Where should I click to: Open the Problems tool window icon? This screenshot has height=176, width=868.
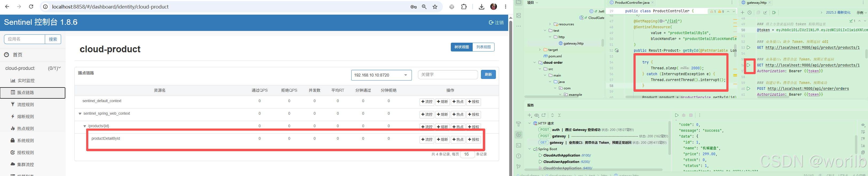click(519, 156)
